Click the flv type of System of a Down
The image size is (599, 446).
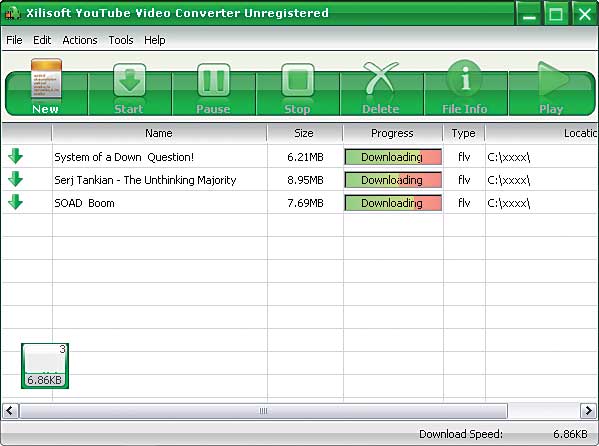coord(464,157)
